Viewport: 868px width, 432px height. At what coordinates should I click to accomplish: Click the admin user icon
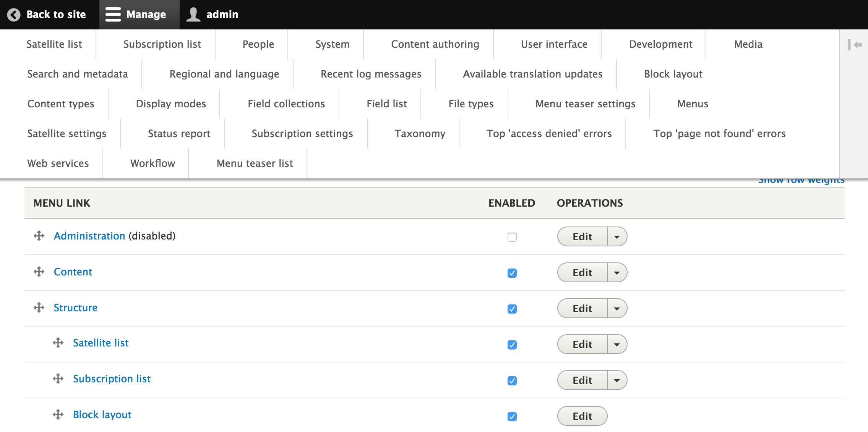tap(193, 15)
